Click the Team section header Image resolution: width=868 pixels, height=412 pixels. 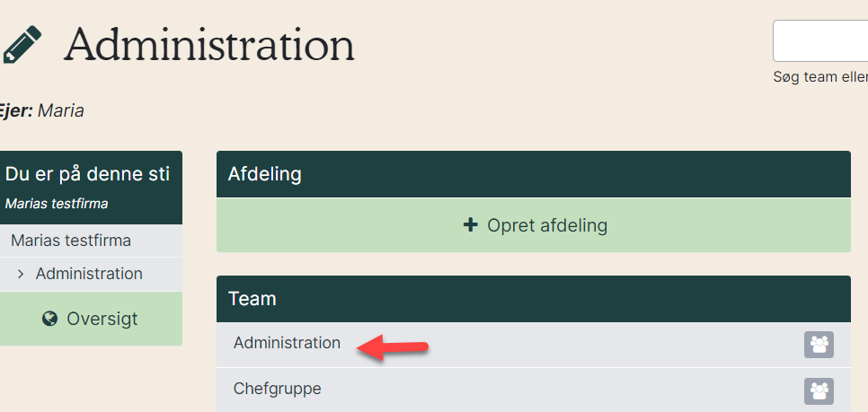(534, 299)
